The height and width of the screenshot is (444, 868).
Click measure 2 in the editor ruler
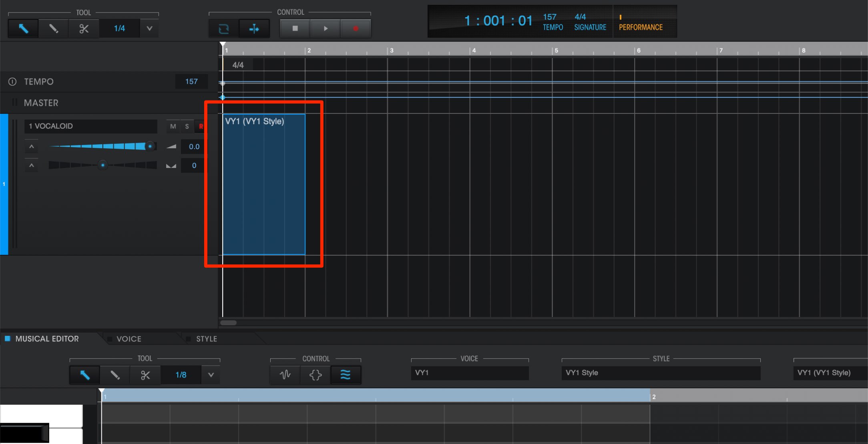tap(654, 397)
